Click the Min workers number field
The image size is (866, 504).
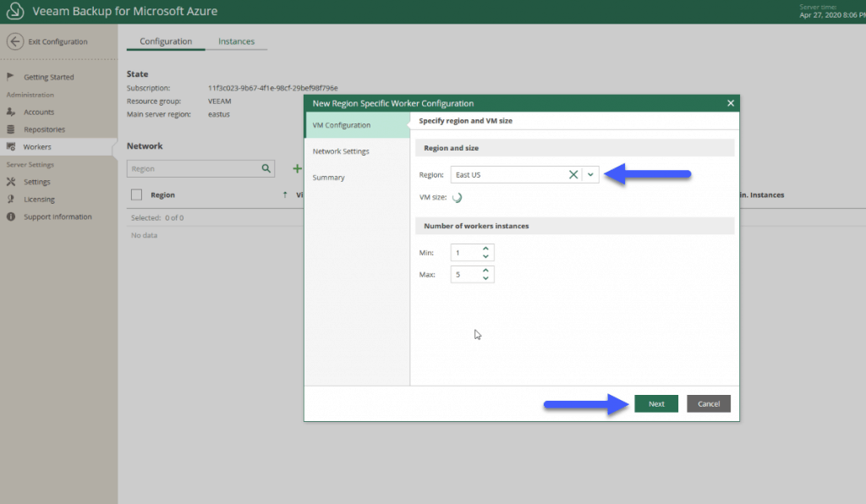point(472,252)
